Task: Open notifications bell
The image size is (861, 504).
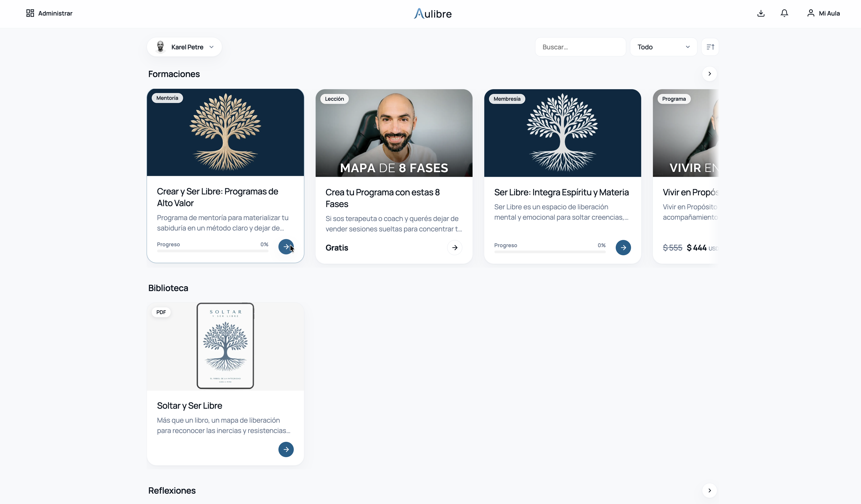Action: 785,13
